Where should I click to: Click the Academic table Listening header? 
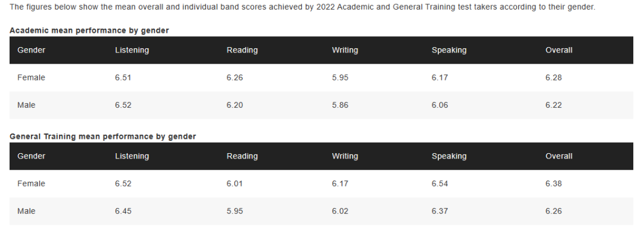click(x=132, y=50)
